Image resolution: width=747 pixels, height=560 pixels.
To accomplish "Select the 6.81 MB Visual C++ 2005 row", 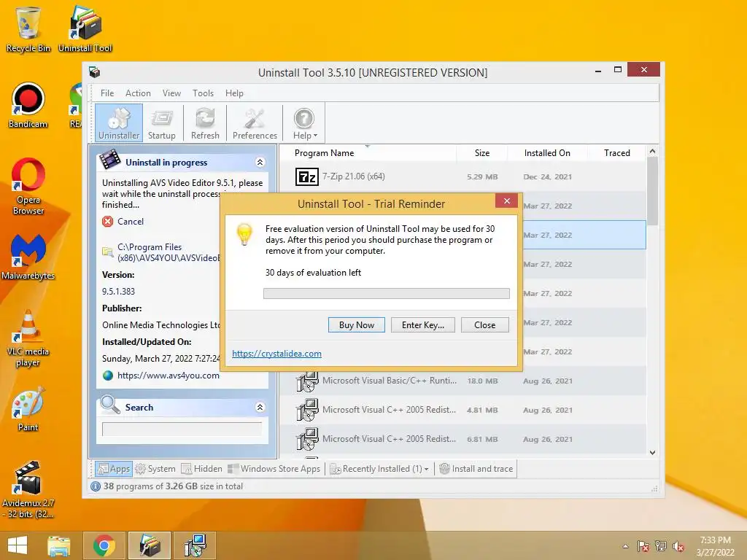I will point(462,439).
